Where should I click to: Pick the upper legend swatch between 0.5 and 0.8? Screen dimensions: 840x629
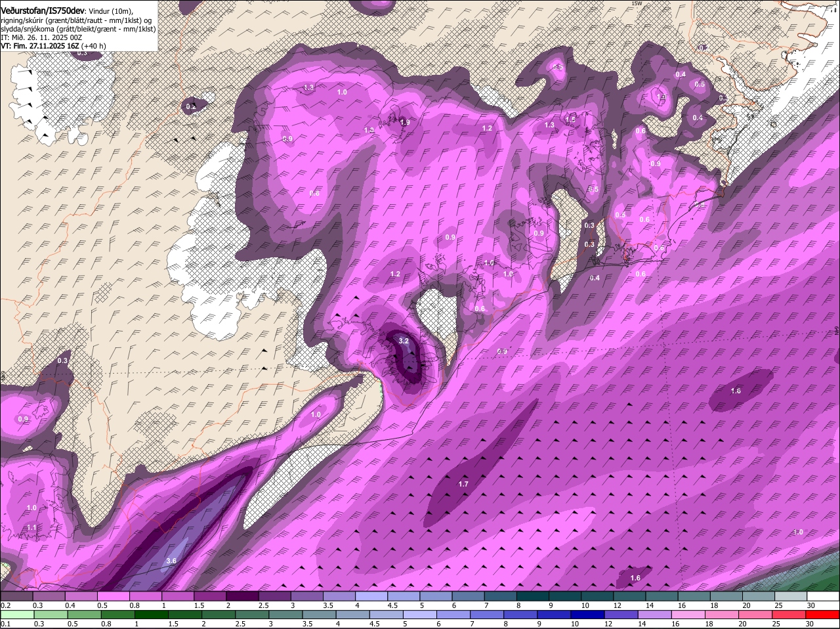coord(114,596)
